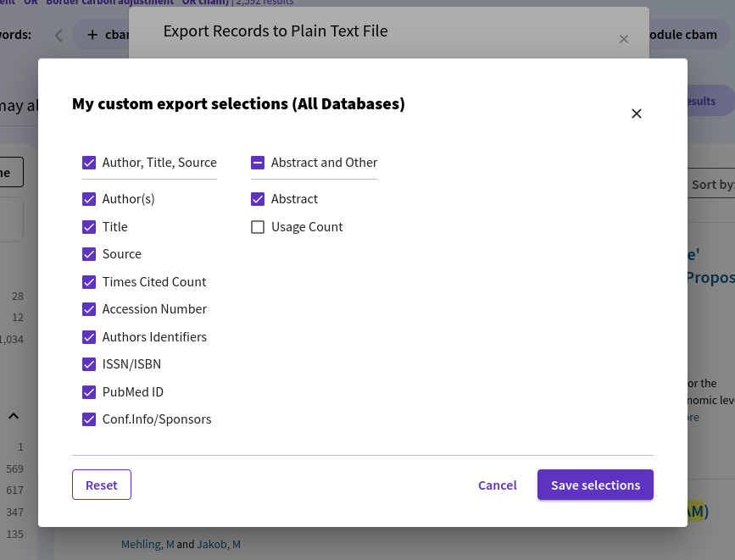Save selections for custom export
The width and height of the screenshot is (735, 560).
(595, 485)
